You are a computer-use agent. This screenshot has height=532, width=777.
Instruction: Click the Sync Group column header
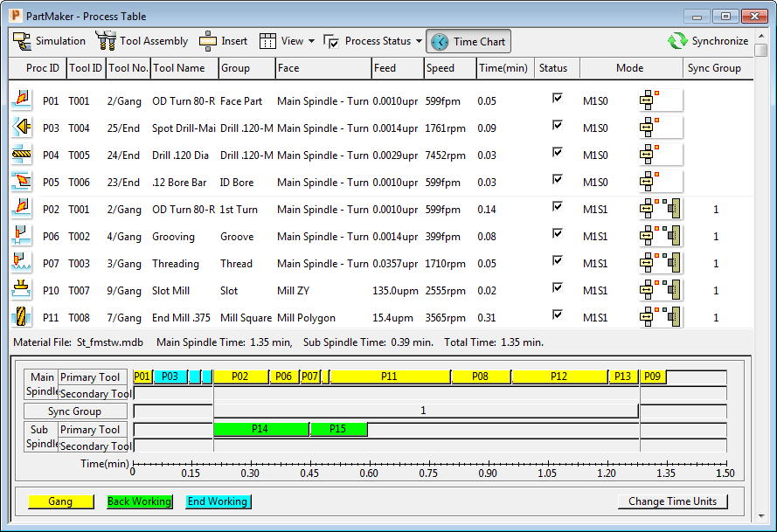click(x=718, y=68)
